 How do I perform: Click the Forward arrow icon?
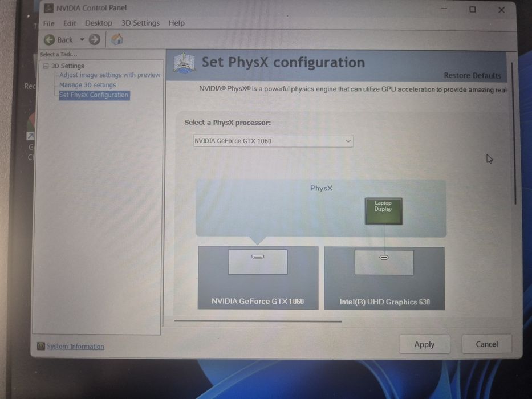[x=95, y=40]
